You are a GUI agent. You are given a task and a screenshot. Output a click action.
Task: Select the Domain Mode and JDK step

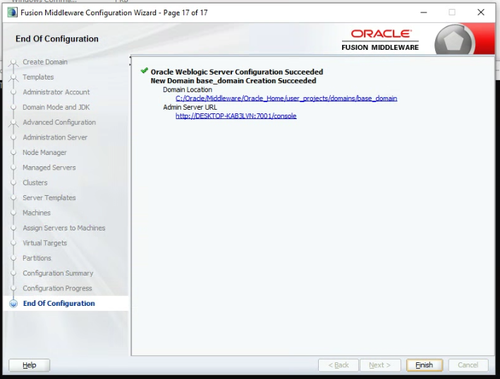(56, 107)
